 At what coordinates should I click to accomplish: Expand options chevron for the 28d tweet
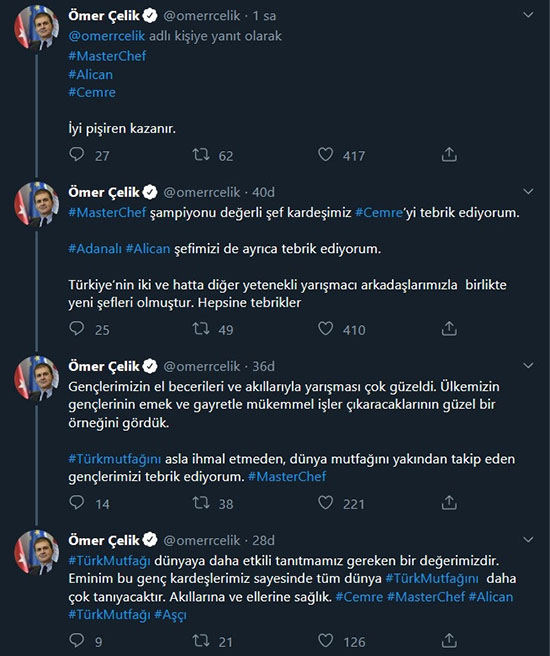tap(528, 540)
